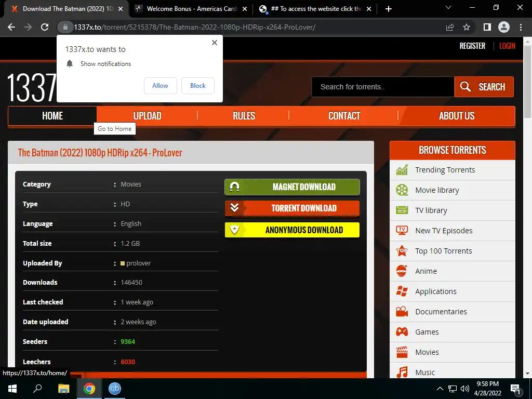Open a new browser tab
532x399 pixels.
pos(389,9)
